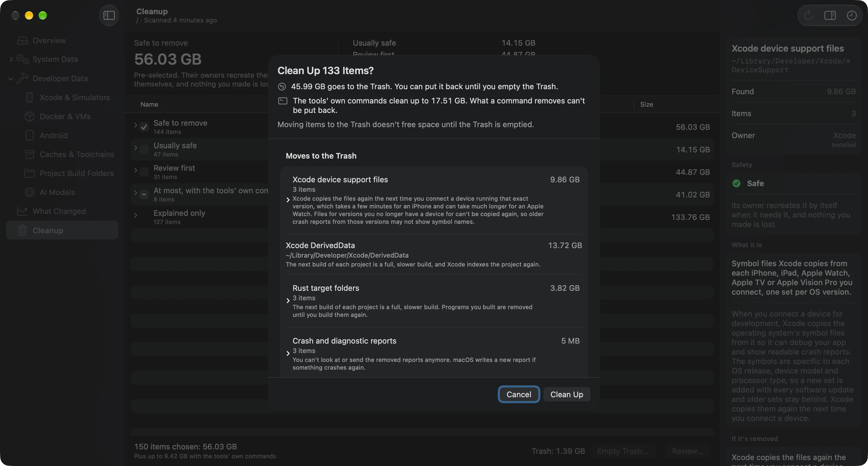Click the Overview drive icon in the sidebar

(23, 40)
